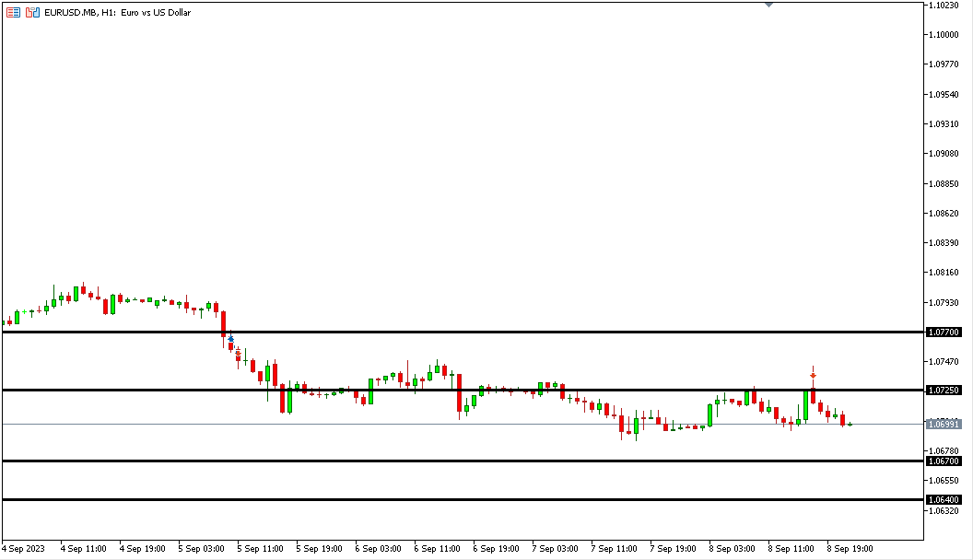
Task: Click the current bid price label 1.06991
Action: (944, 425)
